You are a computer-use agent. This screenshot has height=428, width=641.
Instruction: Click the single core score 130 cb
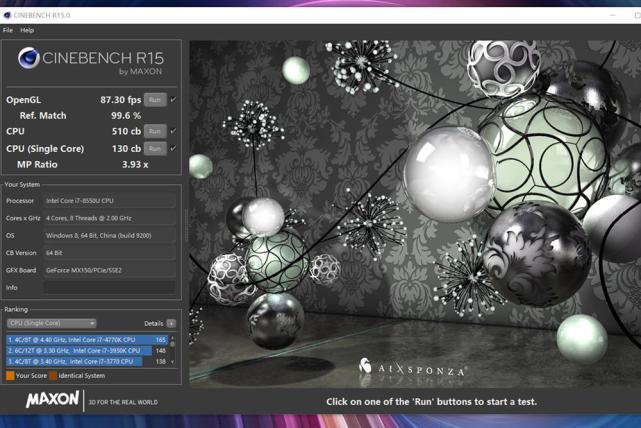[x=126, y=148]
